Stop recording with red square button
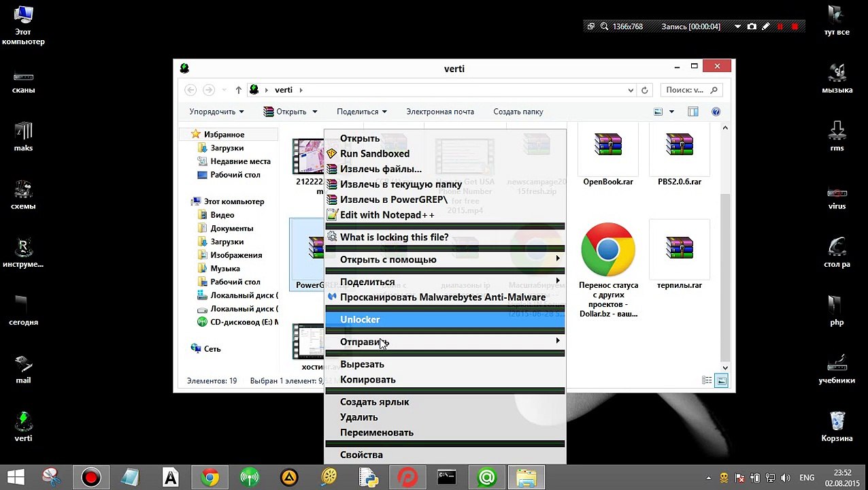The width and height of the screenshot is (868, 490). [795, 27]
